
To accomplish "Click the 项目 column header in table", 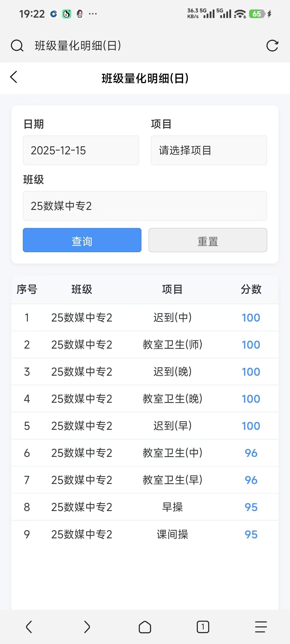I will [172, 289].
